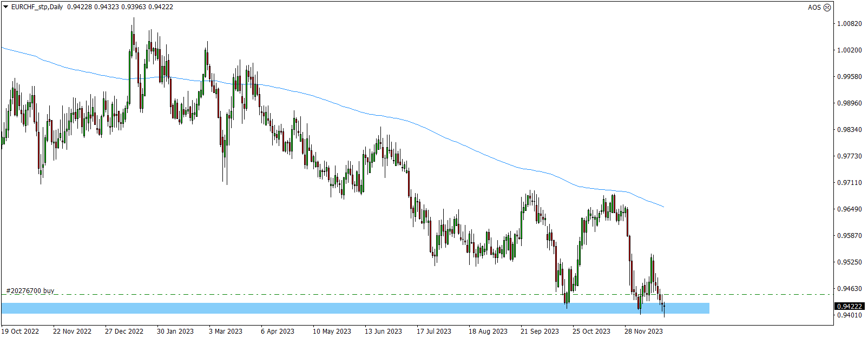Click the 1.00820 price scale label
This screenshot has width=868, height=338.
pyautogui.click(x=850, y=24)
